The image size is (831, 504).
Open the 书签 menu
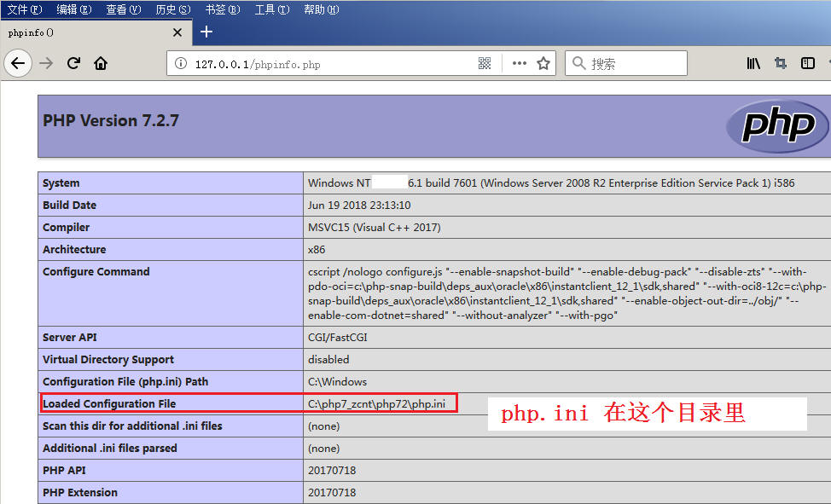pyautogui.click(x=223, y=9)
